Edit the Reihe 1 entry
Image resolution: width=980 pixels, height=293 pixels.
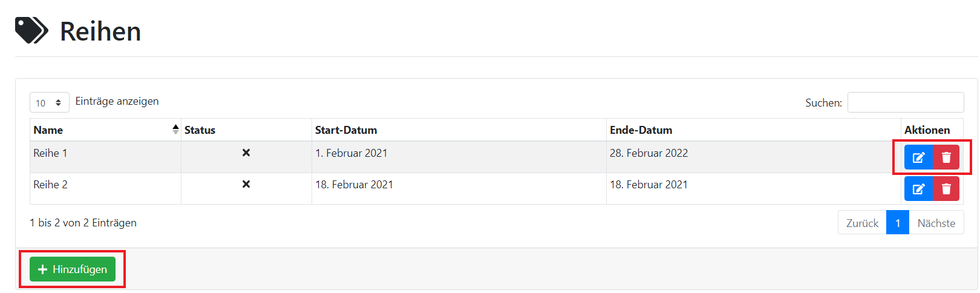[918, 157]
